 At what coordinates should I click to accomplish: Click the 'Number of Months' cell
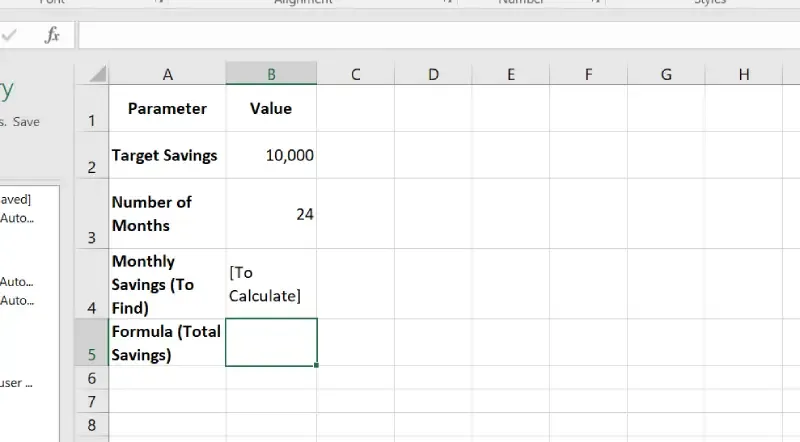click(x=167, y=214)
